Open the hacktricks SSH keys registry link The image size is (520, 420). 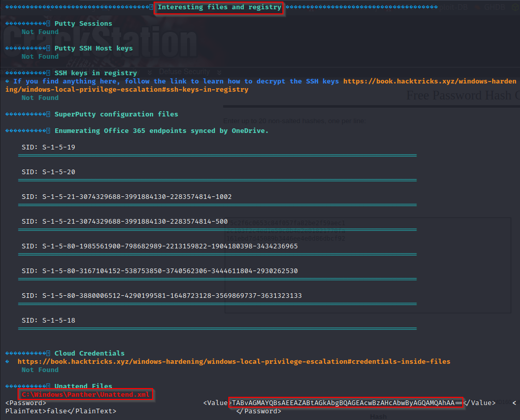[x=430, y=81]
